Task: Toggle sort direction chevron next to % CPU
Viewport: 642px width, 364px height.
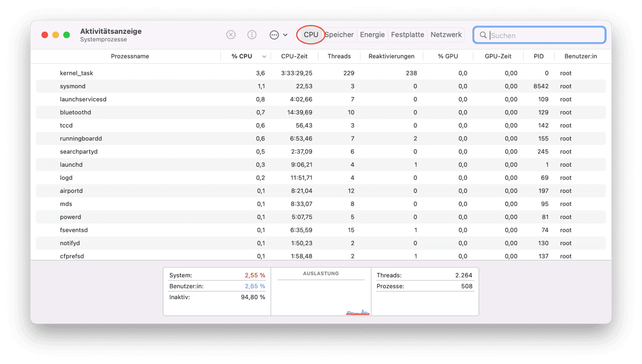Action: pyautogui.click(x=264, y=56)
